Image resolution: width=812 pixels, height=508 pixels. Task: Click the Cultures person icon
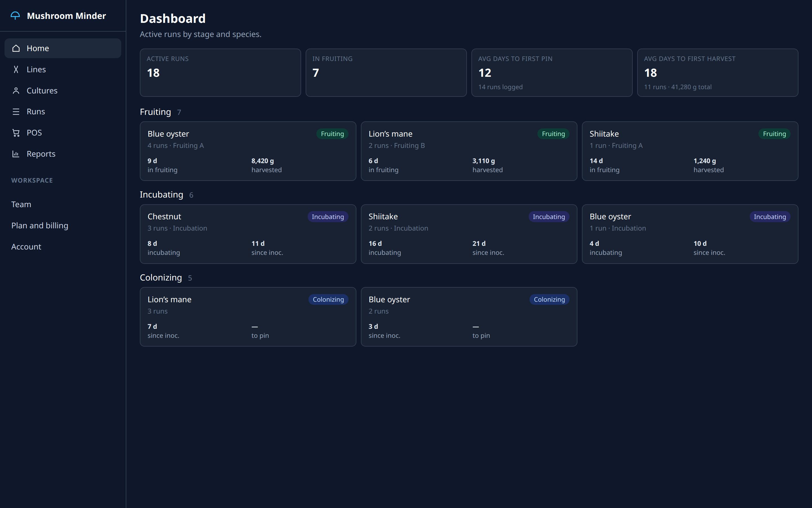click(16, 91)
